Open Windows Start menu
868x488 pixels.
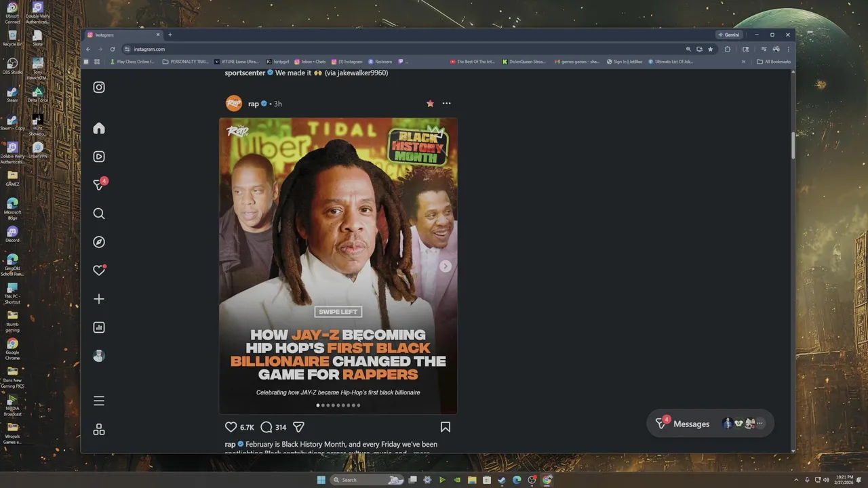pyautogui.click(x=321, y=480)
